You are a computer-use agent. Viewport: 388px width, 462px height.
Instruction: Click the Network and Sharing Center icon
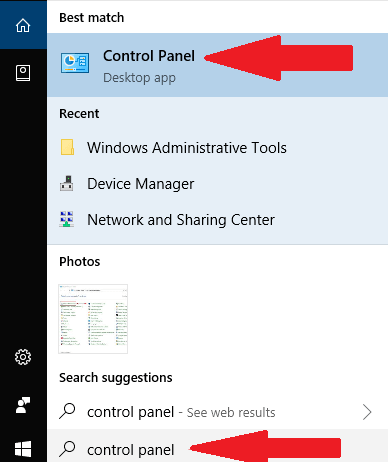(67, 219)
